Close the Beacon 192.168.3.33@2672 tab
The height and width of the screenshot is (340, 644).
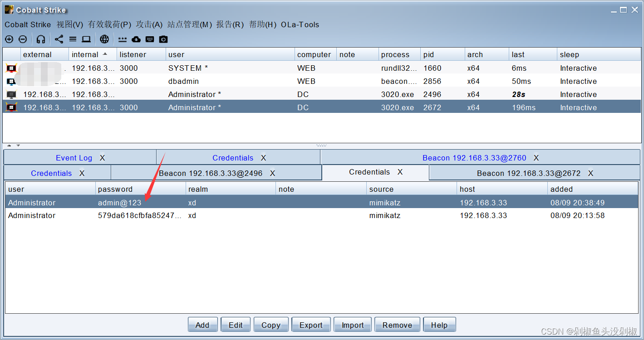(x=590, y=173)
